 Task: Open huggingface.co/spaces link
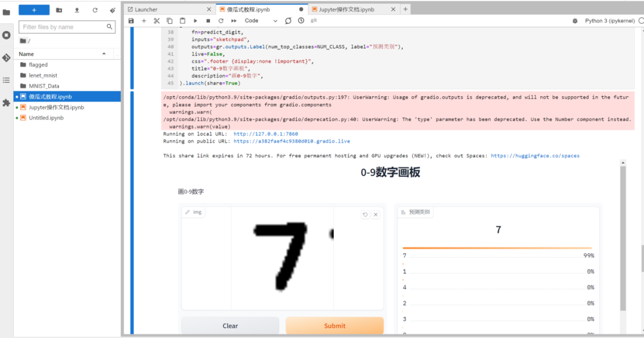(x=535, y=156)
